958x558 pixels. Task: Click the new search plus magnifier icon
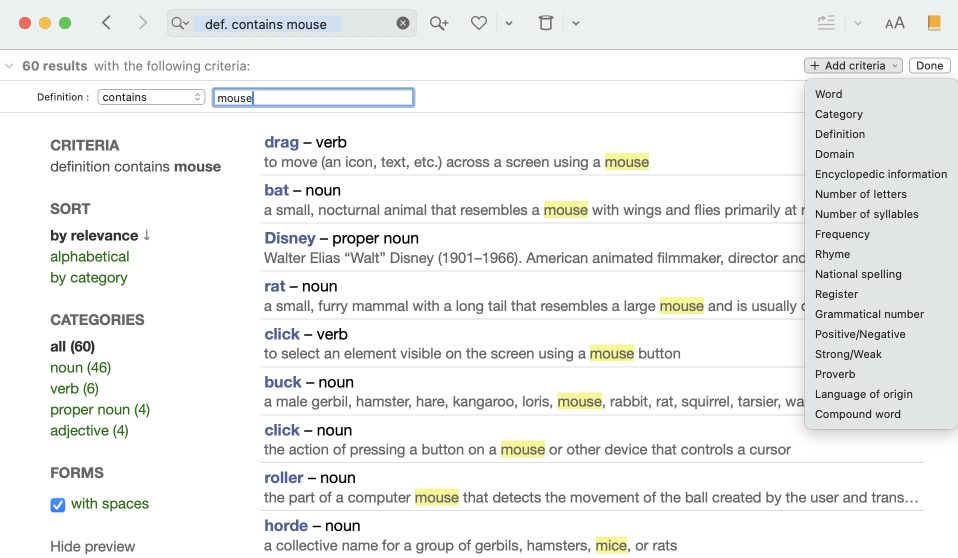point(439,23)
